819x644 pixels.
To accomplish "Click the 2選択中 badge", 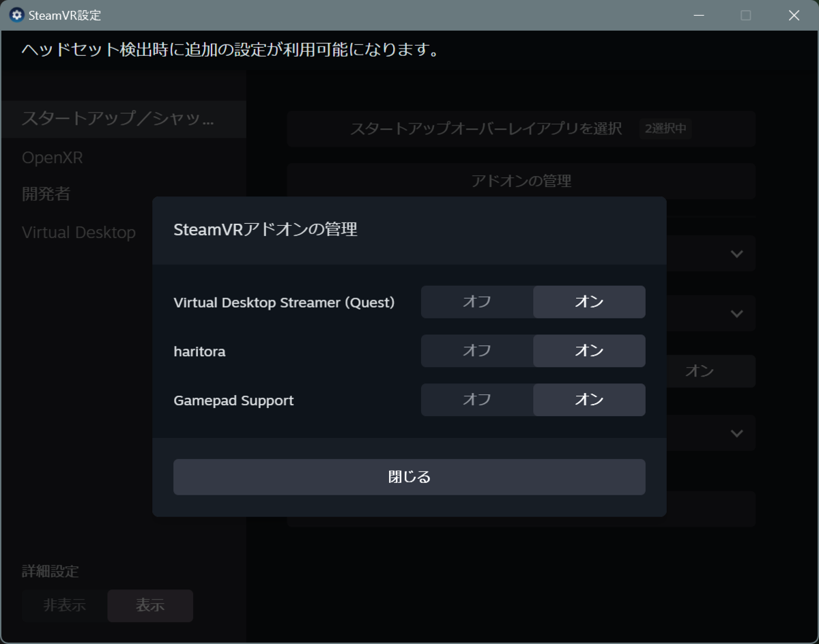I will point(665,128).
